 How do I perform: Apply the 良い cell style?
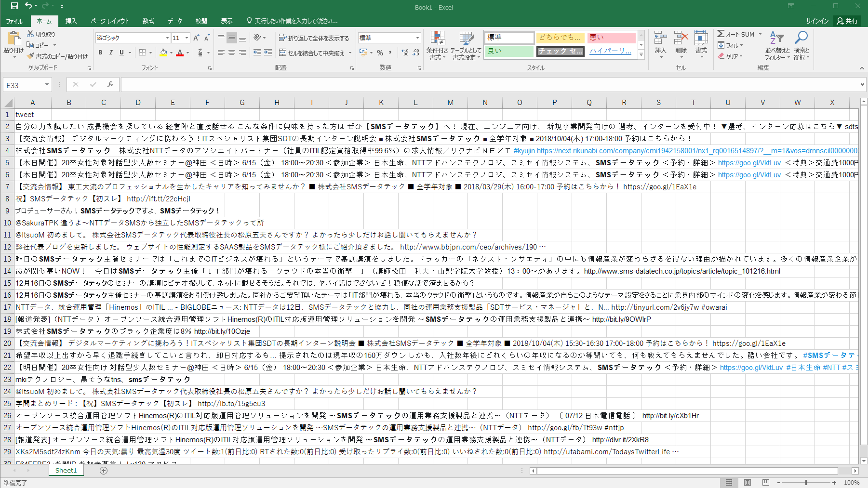pos(509,51)
